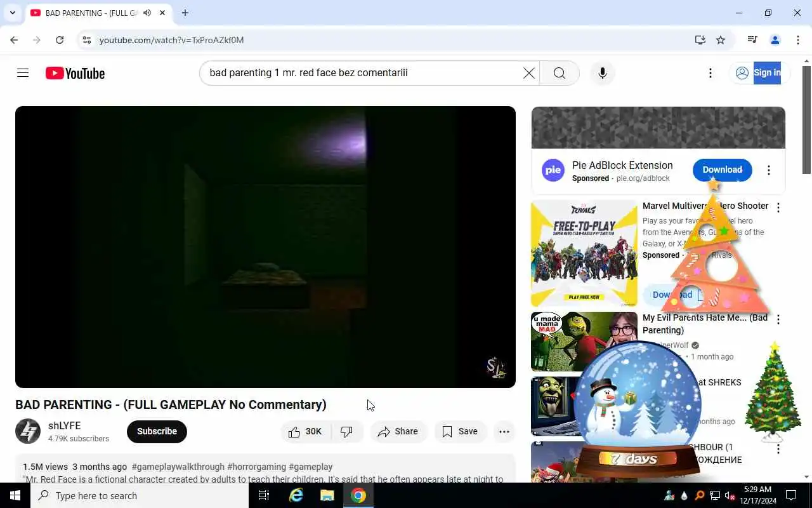
Task: Open the tab search dropdown arrow
Action: (x=12, y=13)
